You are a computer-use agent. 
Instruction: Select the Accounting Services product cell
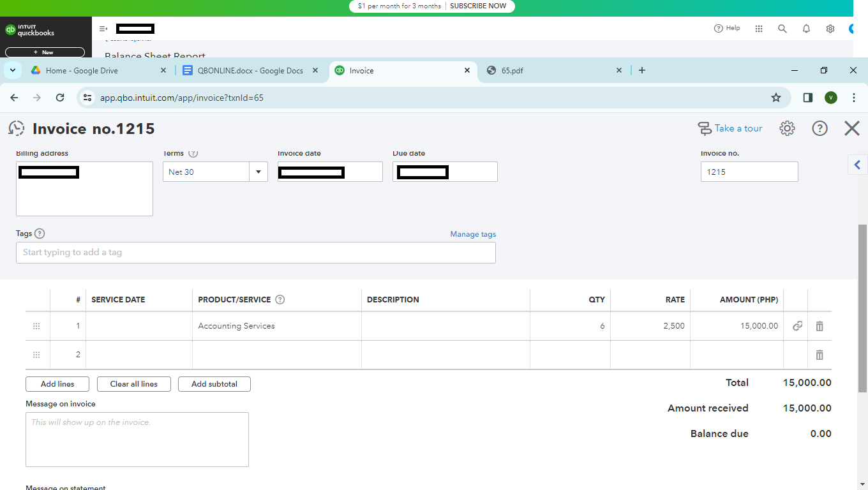pos(277,326)
